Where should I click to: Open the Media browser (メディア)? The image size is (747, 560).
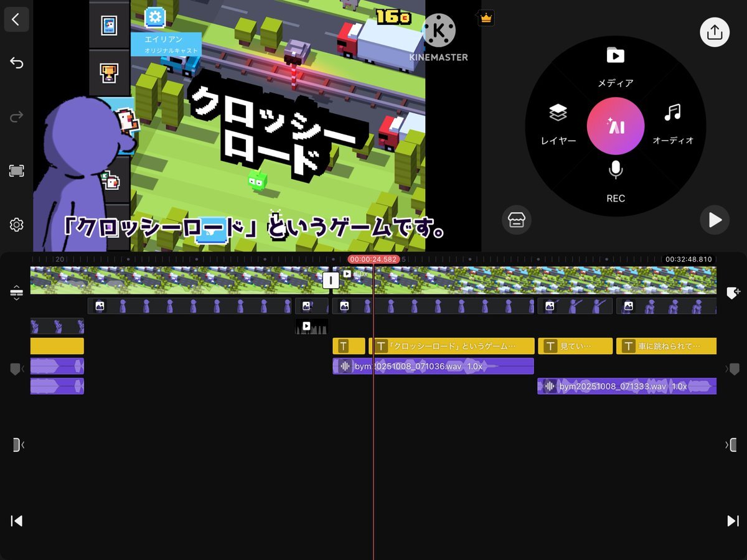615,66
